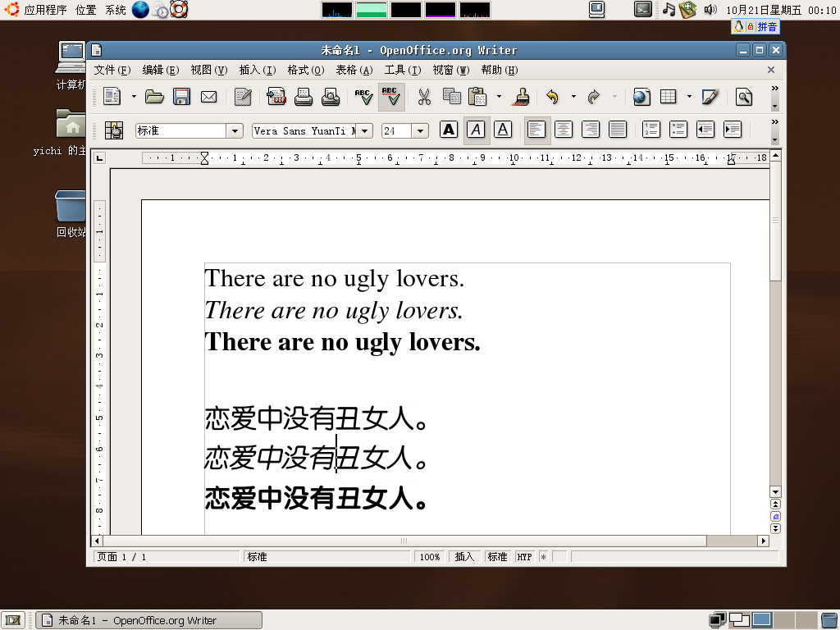This screenshot has width=840, height=630.
Task: Open the 插入(I) menu
Action: pos(257,71)
